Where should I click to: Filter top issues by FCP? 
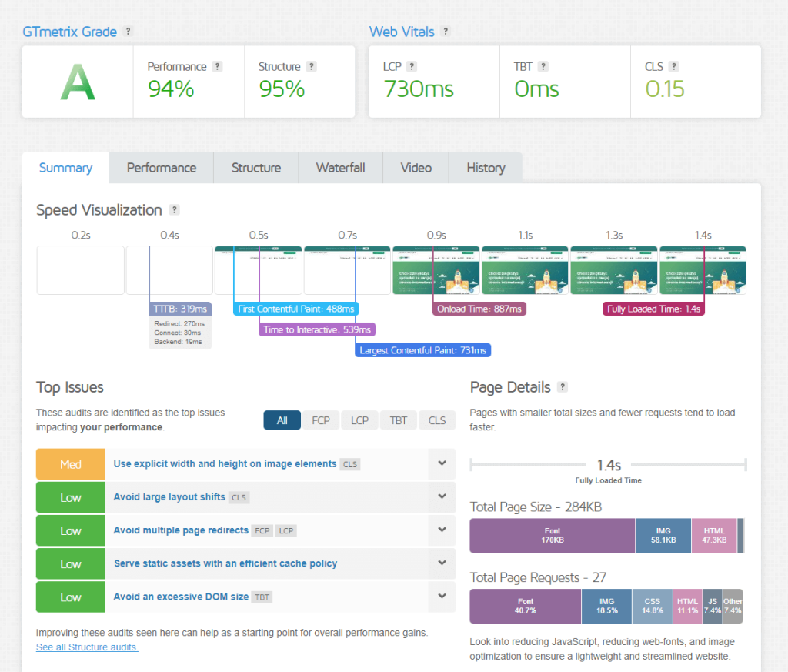coord(321,420)
